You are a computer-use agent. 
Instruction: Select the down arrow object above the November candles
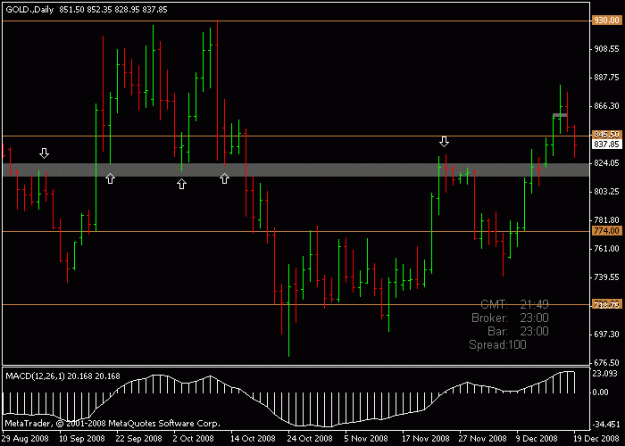tap(444, 141)
